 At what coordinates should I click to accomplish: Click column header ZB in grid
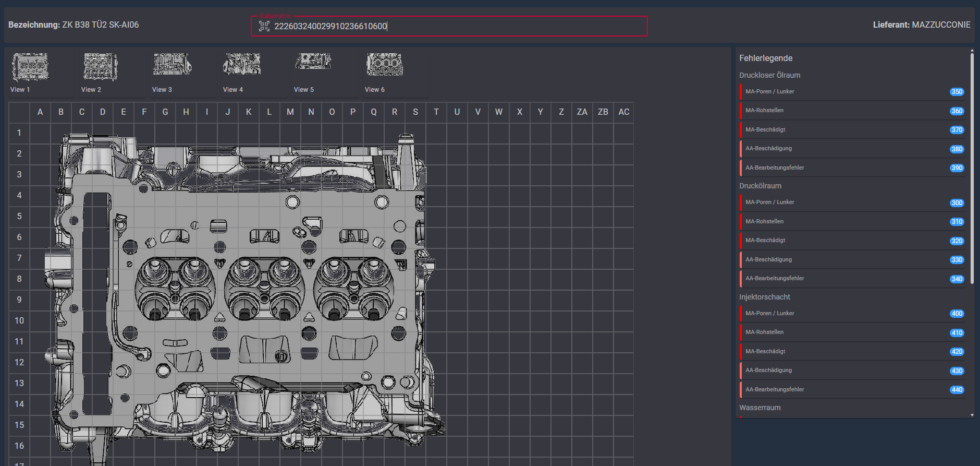click(x=603, y=112)
